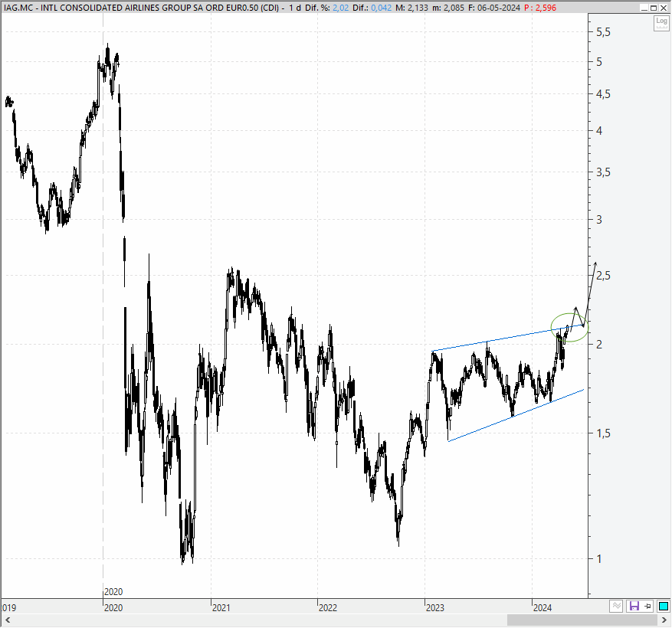Open the cyan color swatch

(664, 606)
